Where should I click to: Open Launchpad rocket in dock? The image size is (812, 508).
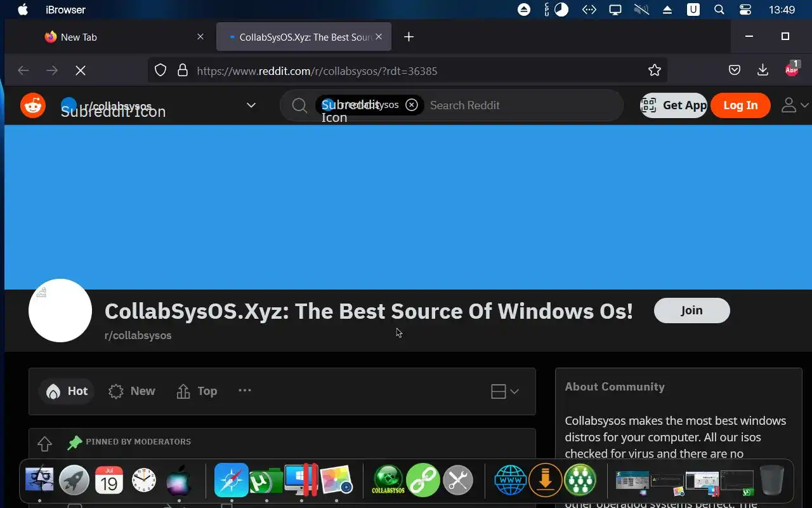(74, 480)
